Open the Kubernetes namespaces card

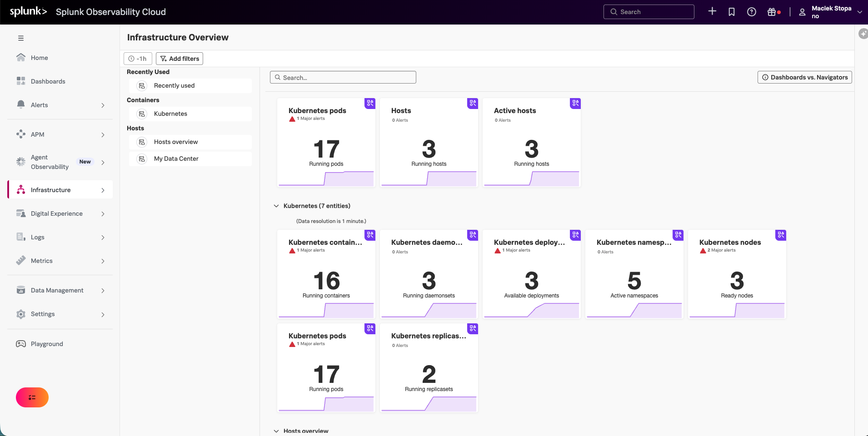(x=634, y=274)
